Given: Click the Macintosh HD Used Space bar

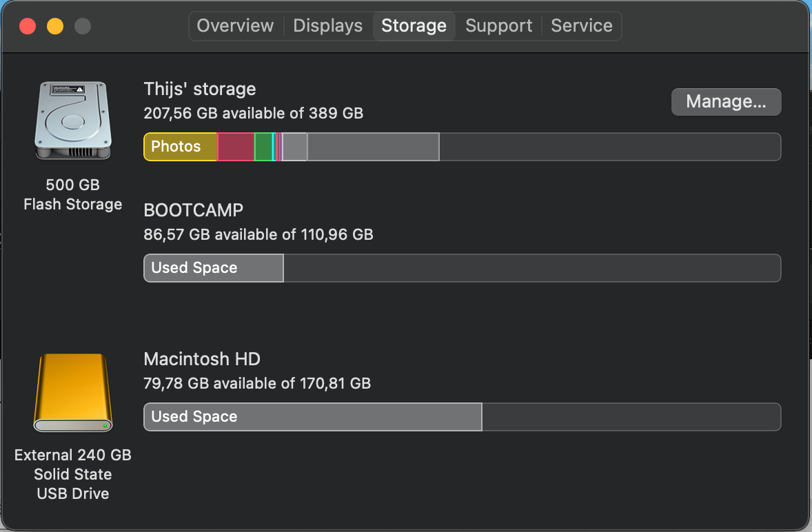Looking at the screenshot, I should tap(312, 417).
